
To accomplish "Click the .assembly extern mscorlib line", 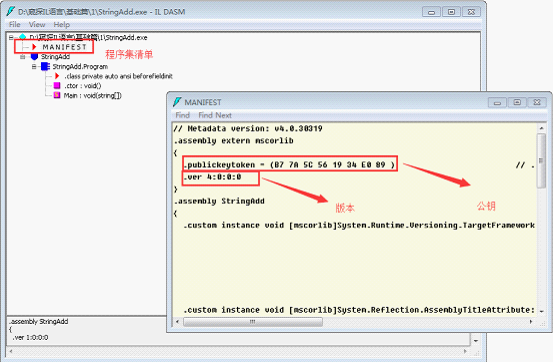I will click(x=233, y=140).
